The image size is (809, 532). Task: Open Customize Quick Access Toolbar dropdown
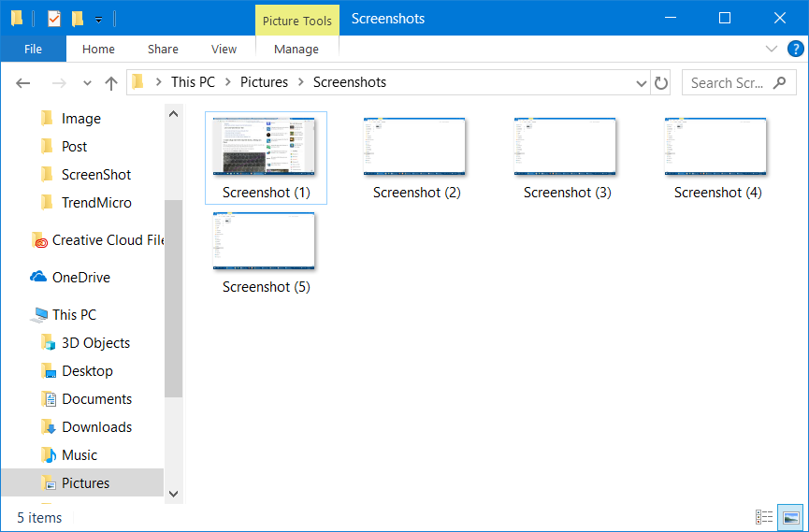coord(98,19)
